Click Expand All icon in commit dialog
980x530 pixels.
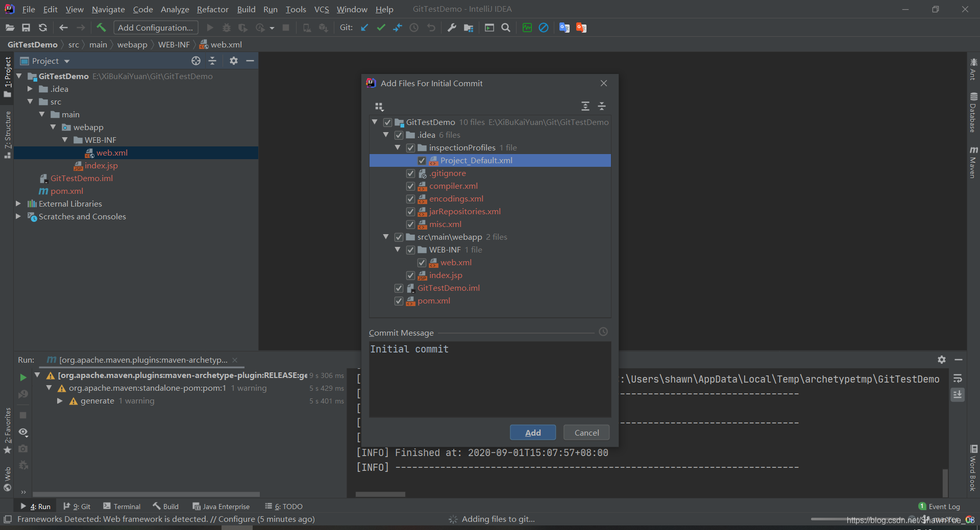point(585,106)
